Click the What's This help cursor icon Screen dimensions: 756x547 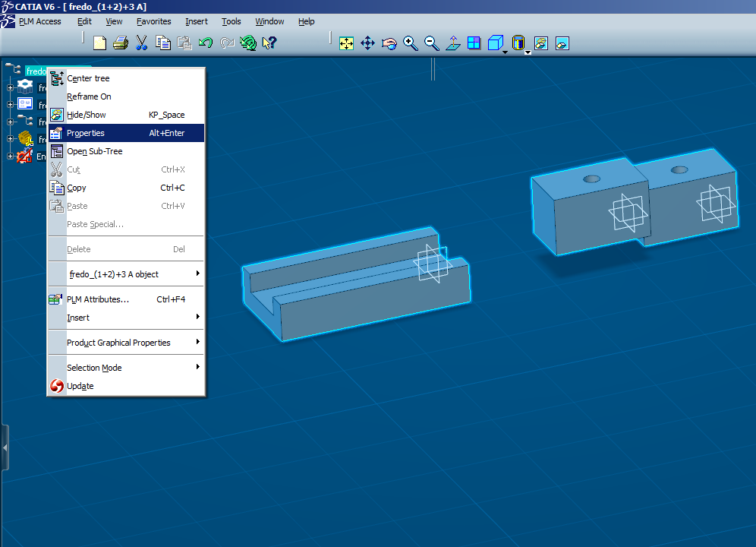269,43
